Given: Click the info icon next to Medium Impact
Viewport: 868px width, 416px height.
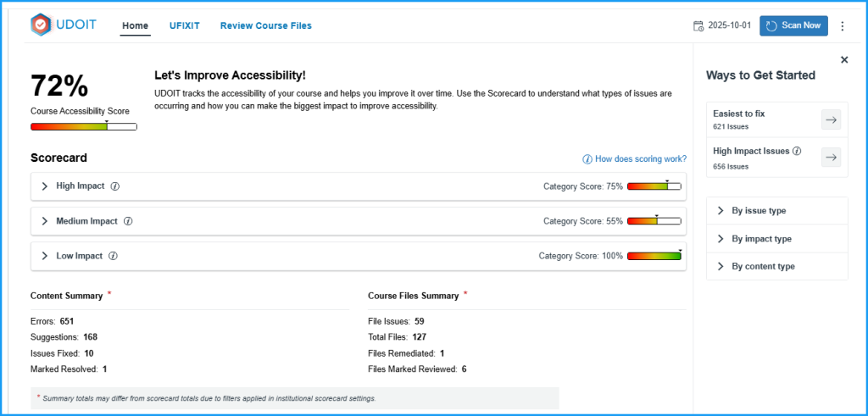Looking at the screenshot, I should point(128,221).
